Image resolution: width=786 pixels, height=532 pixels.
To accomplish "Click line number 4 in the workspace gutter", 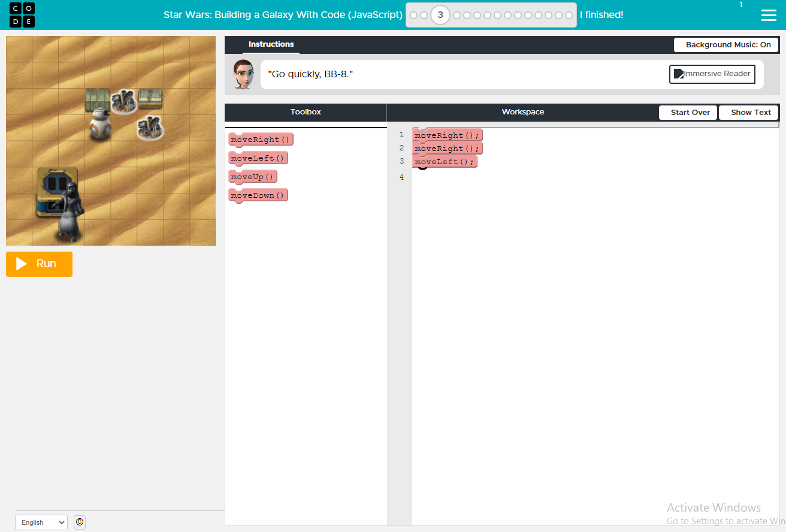I will tap(401, 177).
